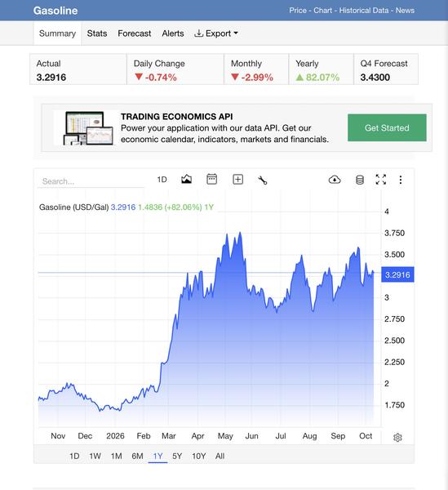Click the 3.750 price axis label

point(394,233)
